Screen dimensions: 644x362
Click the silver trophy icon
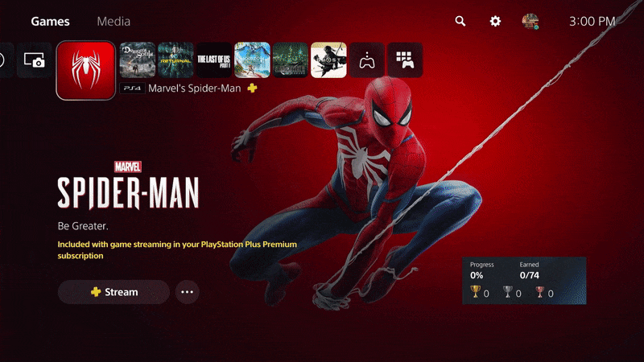pos(508,292)
